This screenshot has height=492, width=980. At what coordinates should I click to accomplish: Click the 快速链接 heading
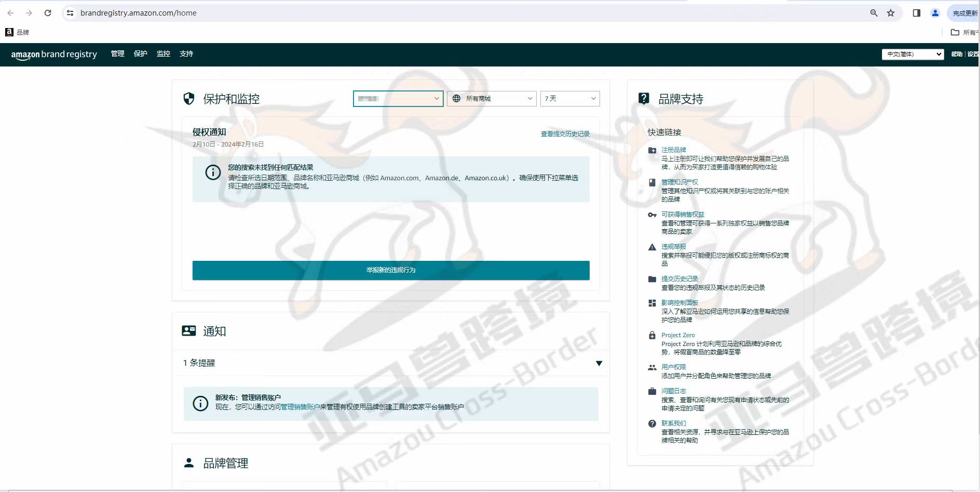point(664,132)
